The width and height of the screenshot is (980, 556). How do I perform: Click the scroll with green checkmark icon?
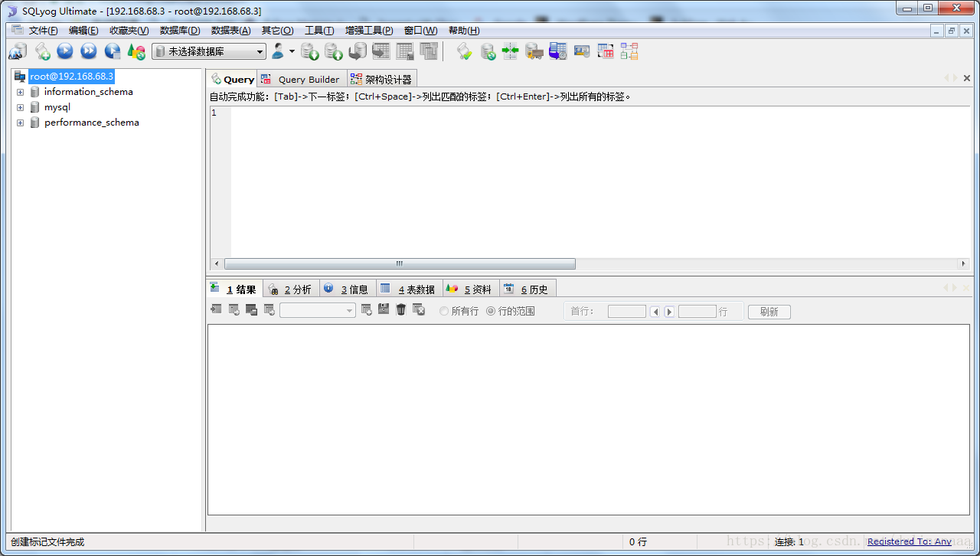(x=464, y=51)
